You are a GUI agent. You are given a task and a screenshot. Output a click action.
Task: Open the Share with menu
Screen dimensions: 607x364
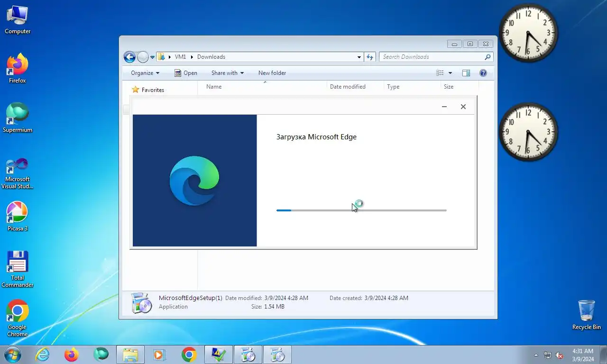click(x=227, y=73)
